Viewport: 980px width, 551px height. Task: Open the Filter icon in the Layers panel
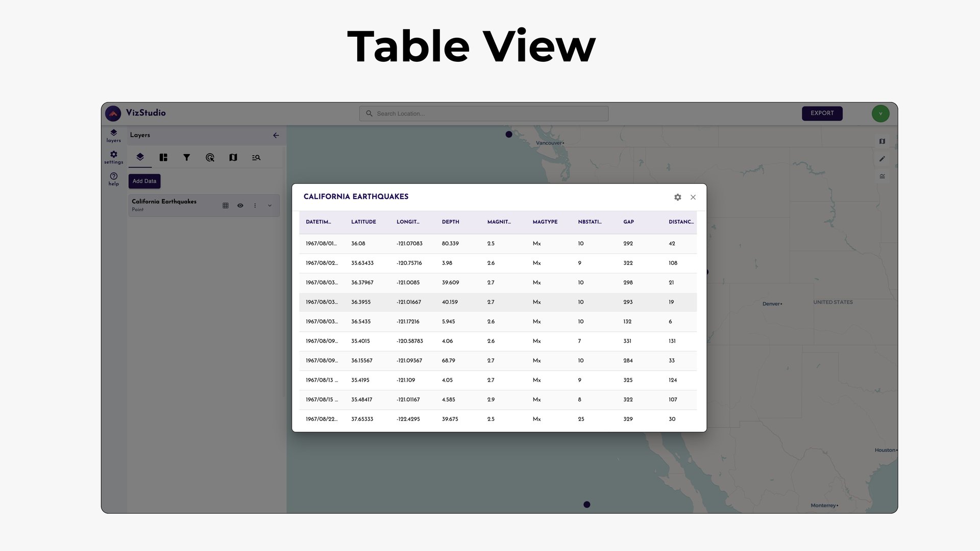(x=187, y=157)
